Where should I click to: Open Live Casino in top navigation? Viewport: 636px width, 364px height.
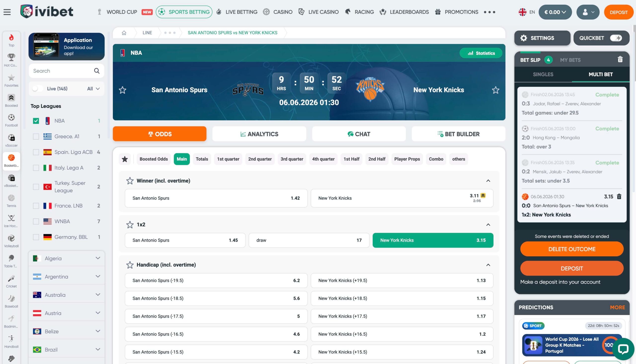(x=319, y=12)
